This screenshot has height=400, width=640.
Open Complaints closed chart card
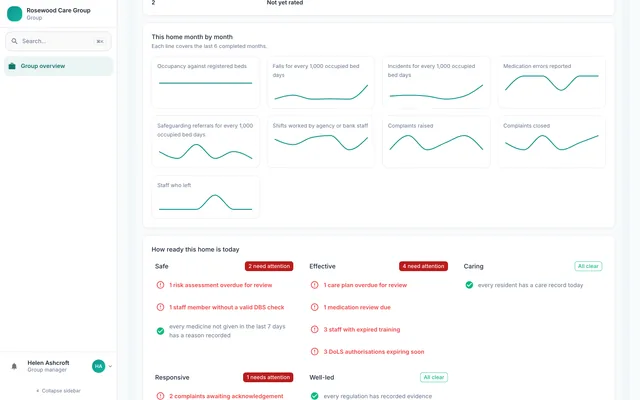pos(551,142)
